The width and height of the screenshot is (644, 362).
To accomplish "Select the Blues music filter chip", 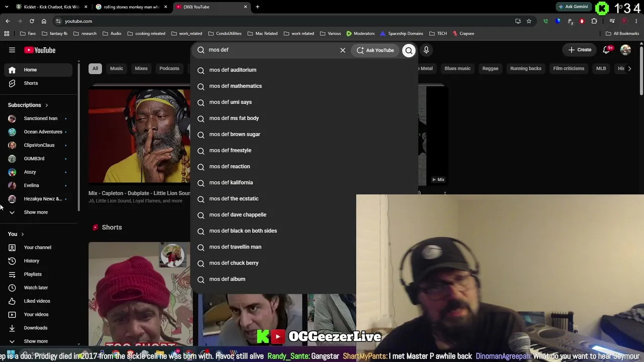I will [x=457, y=68].
